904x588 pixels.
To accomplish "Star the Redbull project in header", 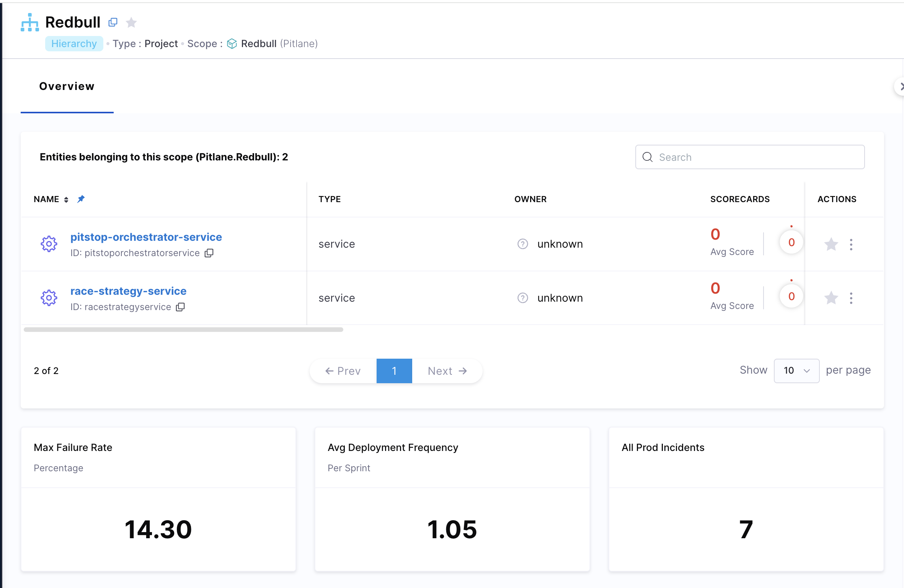I will click(131, 23).
